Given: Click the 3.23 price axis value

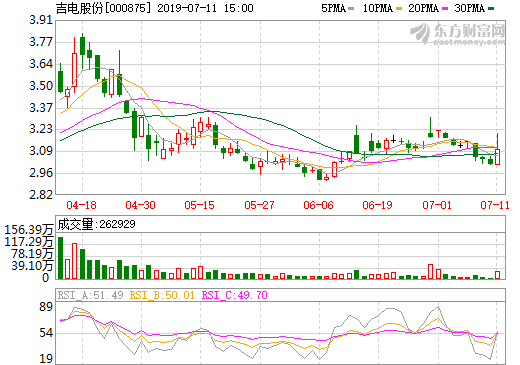Looking at the screenshot, I should (x=41, y=129).
